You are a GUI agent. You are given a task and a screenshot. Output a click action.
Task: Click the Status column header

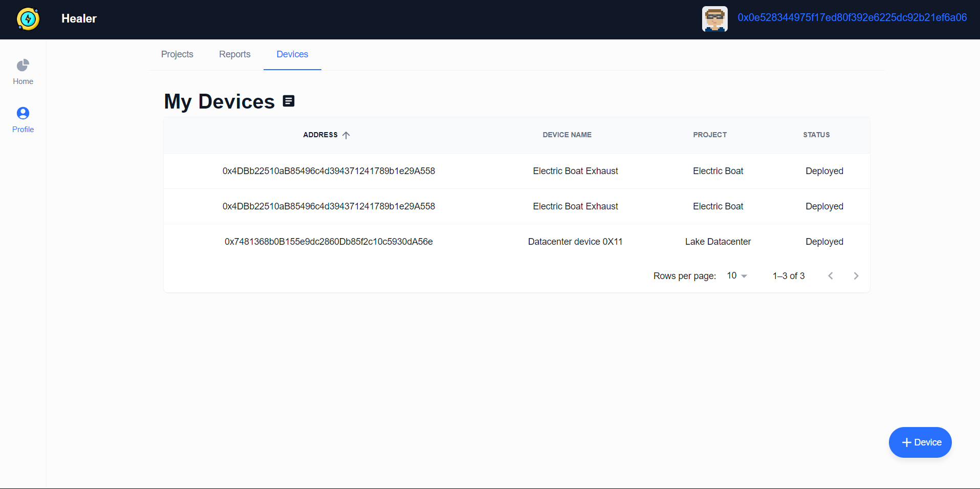[x=816, y=135]
